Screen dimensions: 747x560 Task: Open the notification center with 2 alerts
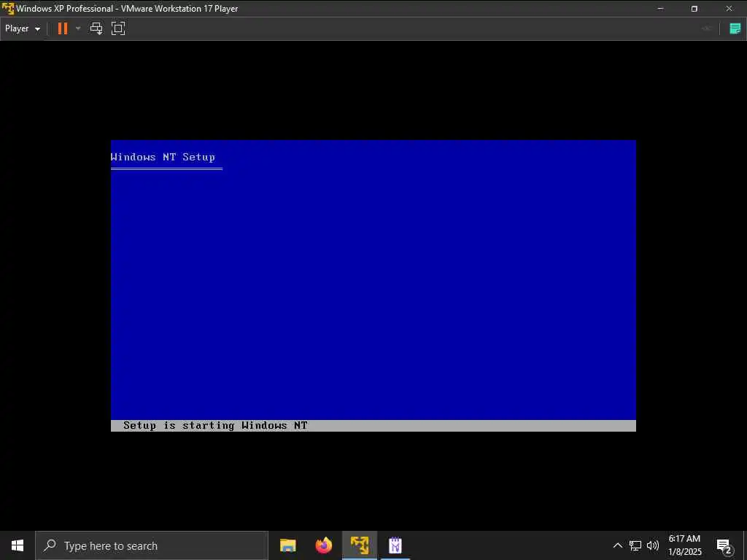(724, 545)
